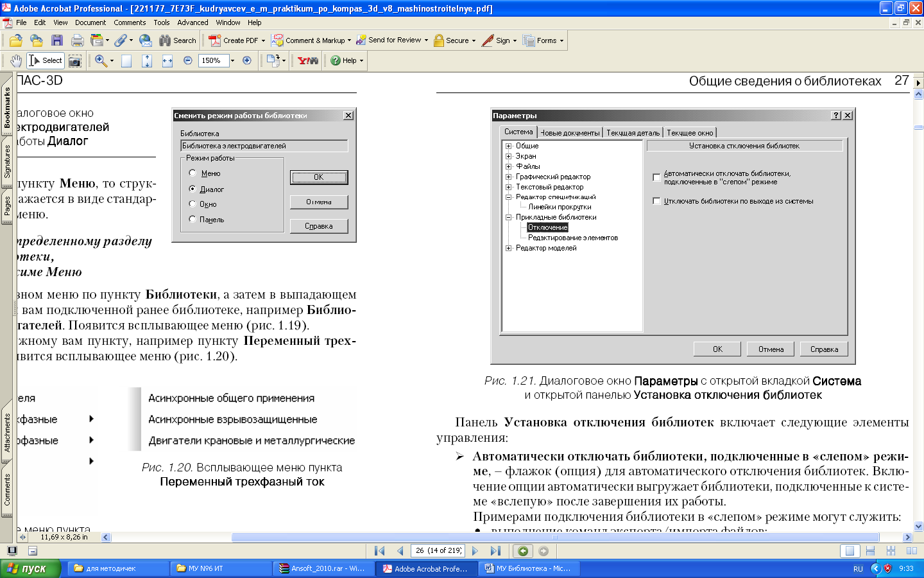Viewport: 924px width, 578px height.
Task: Open the Document menu
Action: point(90,22)
